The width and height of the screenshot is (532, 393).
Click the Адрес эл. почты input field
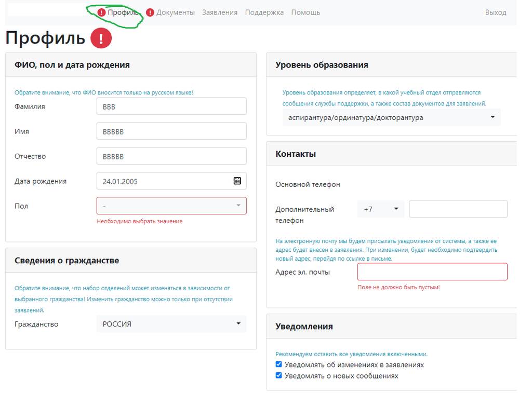(432, 272)
